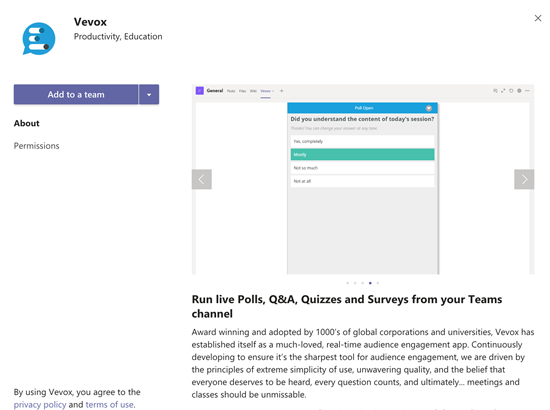The image size is (550, 410).
Task: Click the 'Award winning and adopted' description paragraph
Action: tap(363, 363)
